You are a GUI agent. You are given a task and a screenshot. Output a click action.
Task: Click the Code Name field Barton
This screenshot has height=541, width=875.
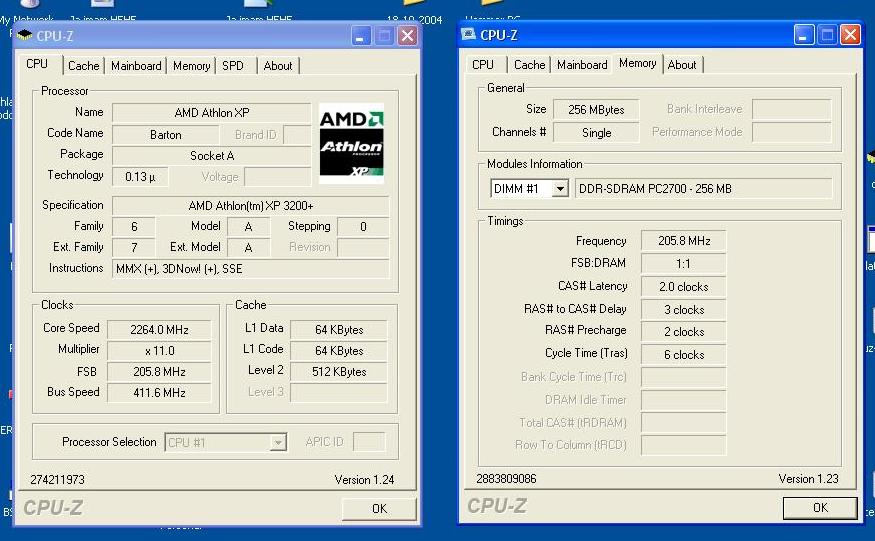tap(166, 135)
